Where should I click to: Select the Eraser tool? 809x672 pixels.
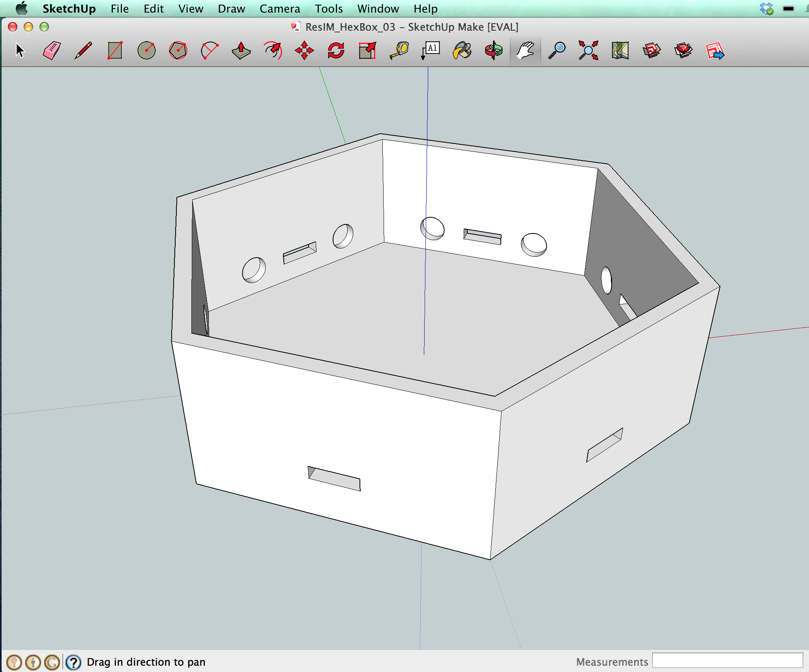click(51, 50)
